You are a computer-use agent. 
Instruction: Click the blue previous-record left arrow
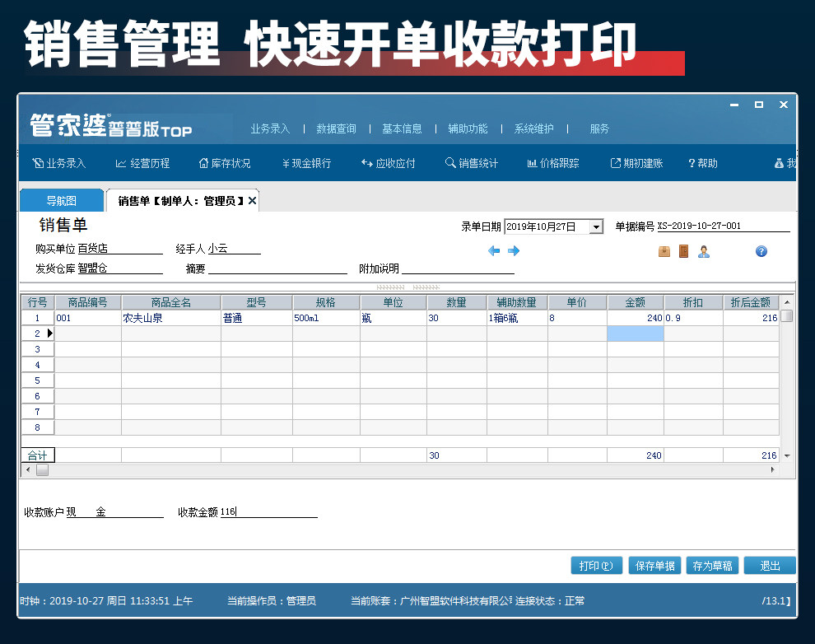click(494, 251)
